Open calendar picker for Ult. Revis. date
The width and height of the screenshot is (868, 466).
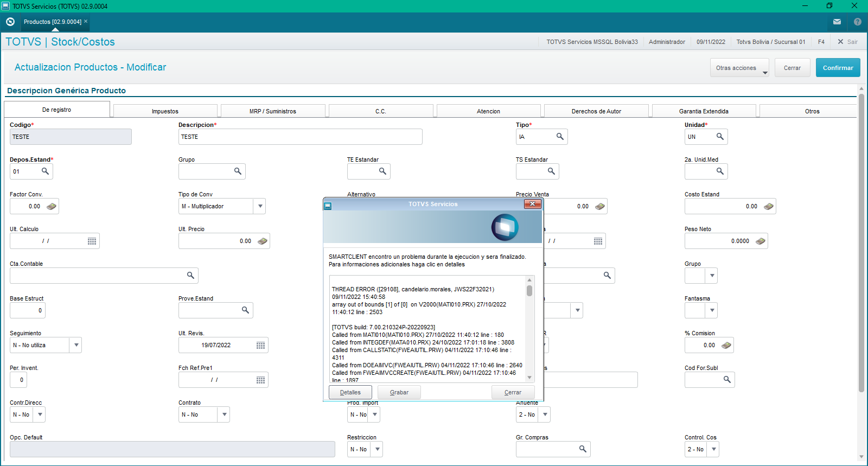tap(261, 345)
